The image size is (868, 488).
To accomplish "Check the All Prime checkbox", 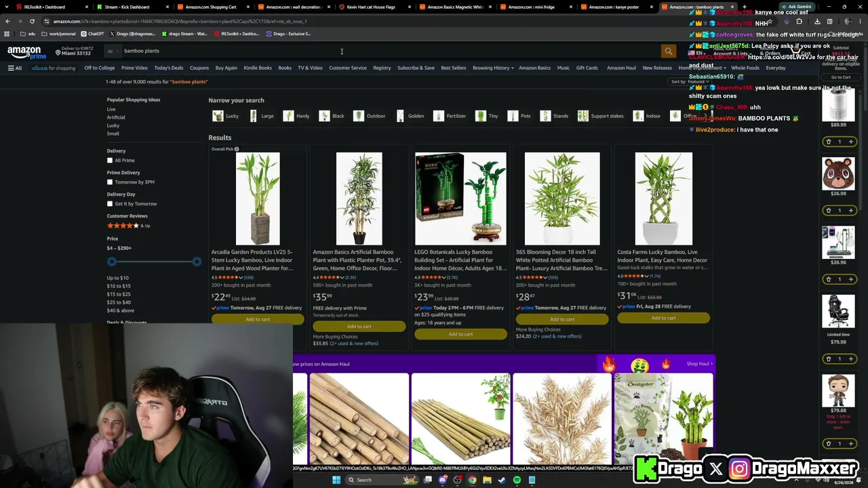I will 110,161.
